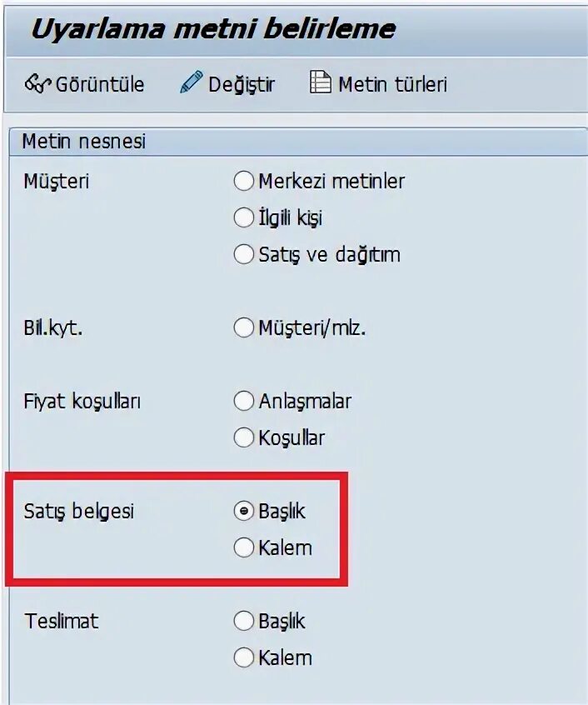Choose Kalem under Teslimat
The width and height of the screenshot is (588, 705).
click(243, 657)
